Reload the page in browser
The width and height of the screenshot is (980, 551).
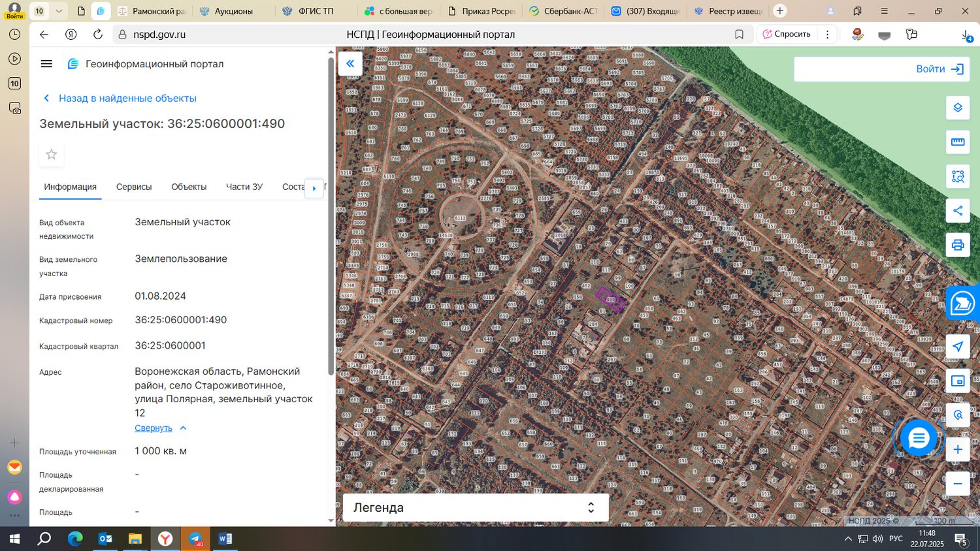coord(98,35)
